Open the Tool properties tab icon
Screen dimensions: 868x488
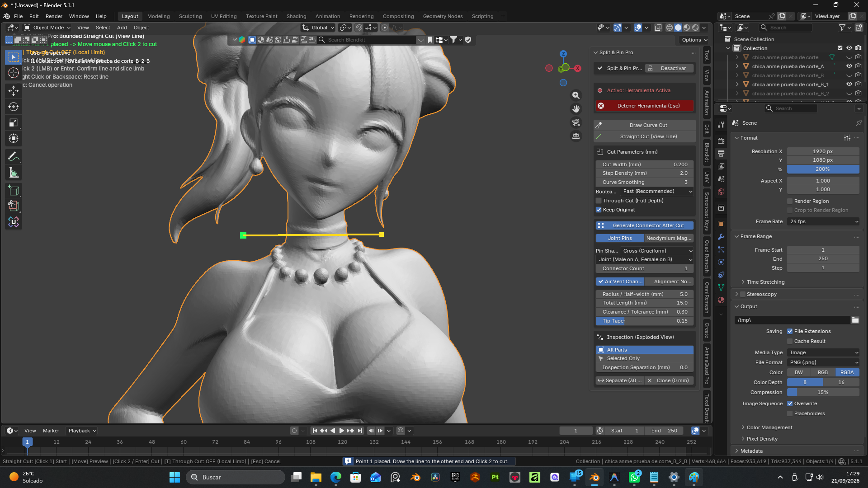tap(721, 125)
